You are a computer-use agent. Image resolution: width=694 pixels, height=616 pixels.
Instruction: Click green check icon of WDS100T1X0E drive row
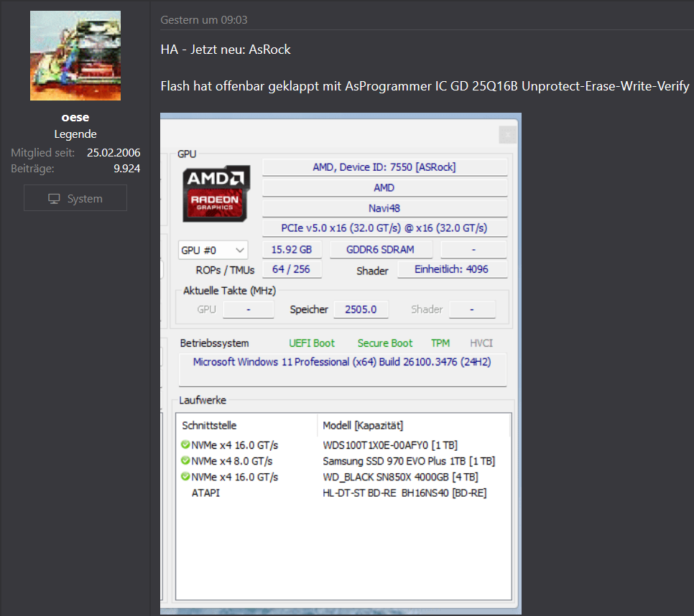(x=185, y=444)
